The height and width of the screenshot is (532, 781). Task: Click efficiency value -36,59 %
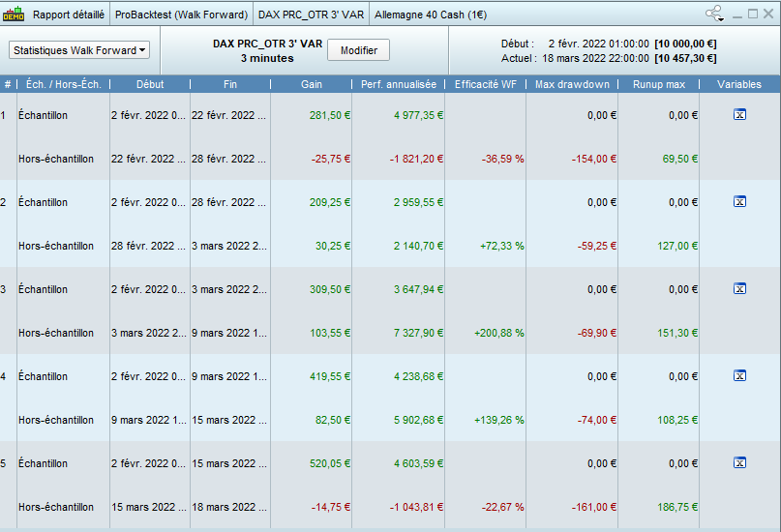pos(503,159)
